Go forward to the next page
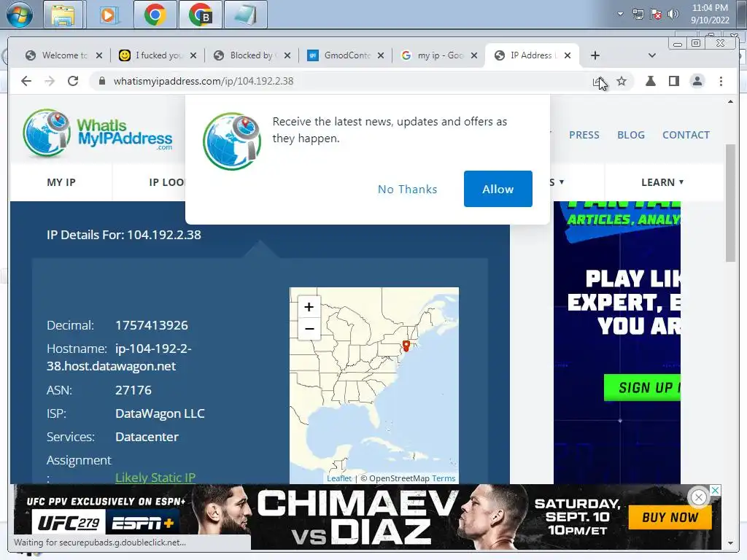Image resolution: width=747 pixels, height=560 pixels. point(50,81)
